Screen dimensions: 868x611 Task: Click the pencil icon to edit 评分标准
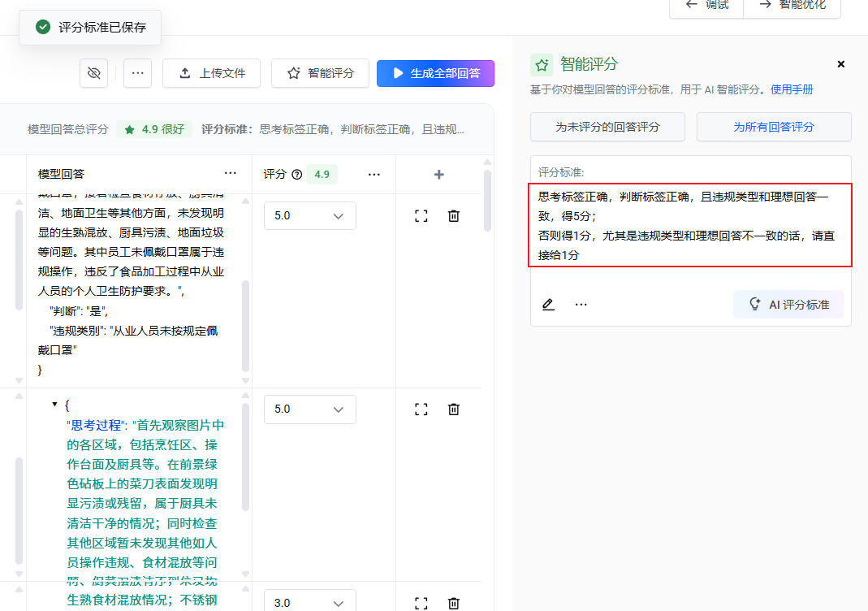click(x=548, y=305)
